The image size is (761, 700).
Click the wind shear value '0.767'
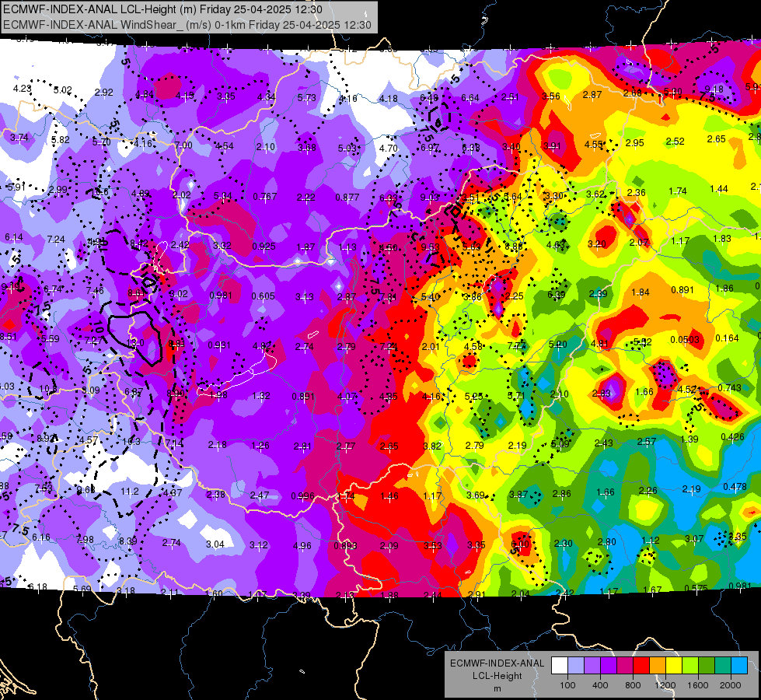coord(265,196)
